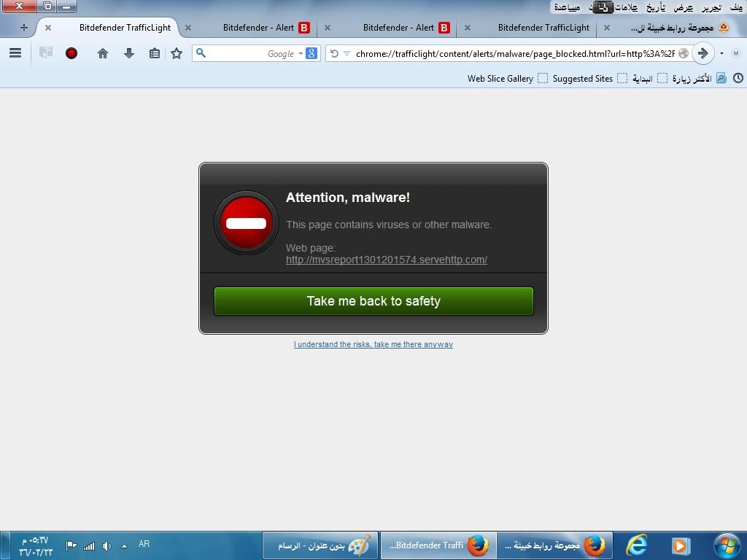This screenshot has width=747, height=560.
Task: Open the blocked mvsreport1301201574.servehttp.com link
Action: point(387,260)
